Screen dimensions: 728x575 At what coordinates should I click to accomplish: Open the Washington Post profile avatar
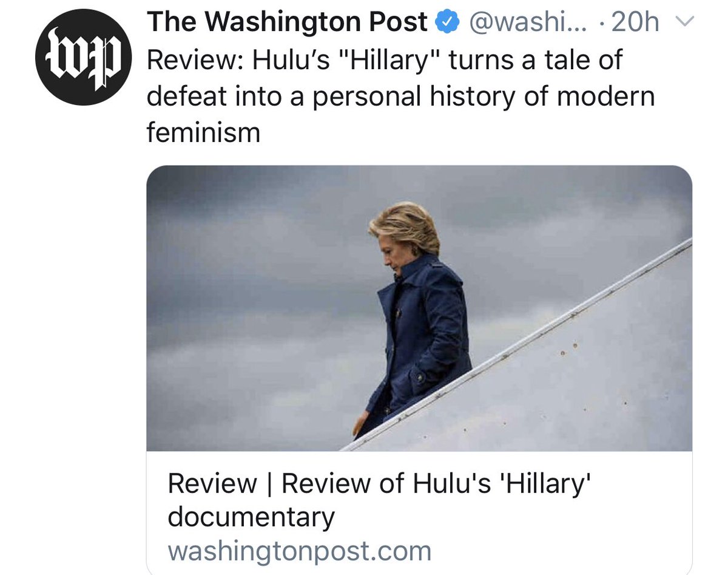83,58
